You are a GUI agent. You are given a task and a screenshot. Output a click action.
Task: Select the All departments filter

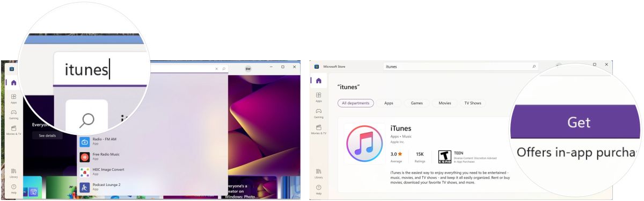(355, 103)
